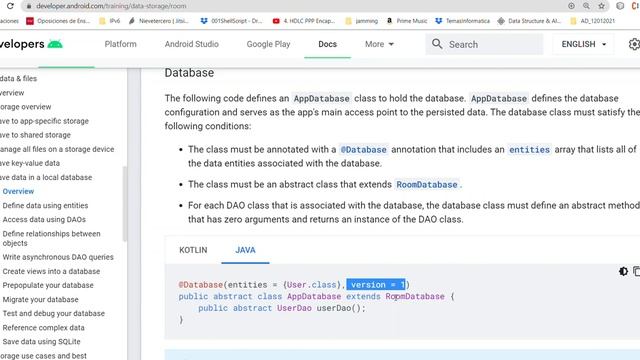Open Access data using DAOs
Viewport: 640px width, 360px height.
point(44,219)
